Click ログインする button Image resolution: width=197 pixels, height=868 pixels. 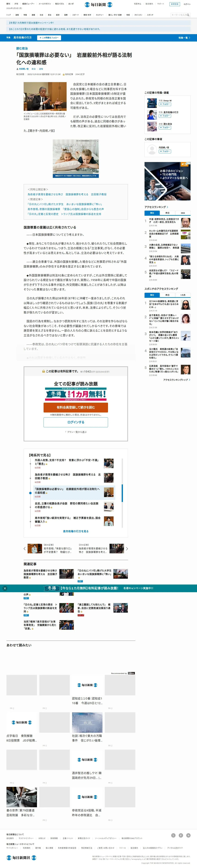(76, 422)
